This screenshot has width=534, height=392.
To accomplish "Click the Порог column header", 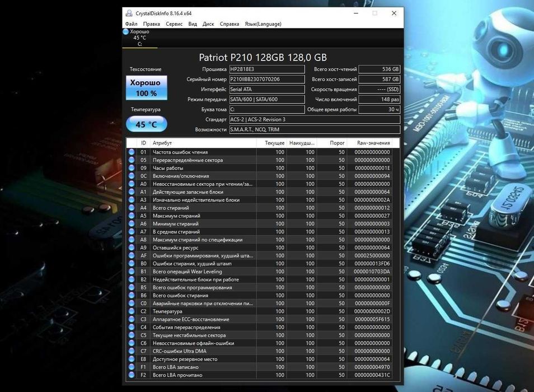I will coord(332,143).
